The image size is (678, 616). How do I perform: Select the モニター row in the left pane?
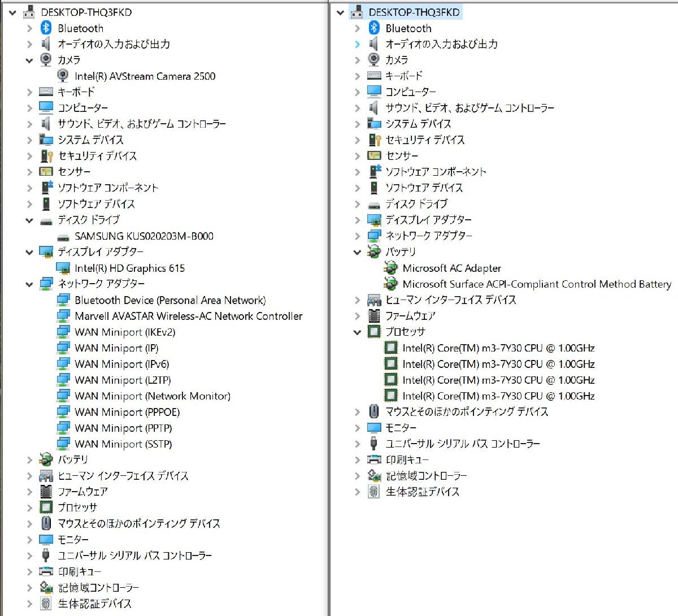click(73, 540)
